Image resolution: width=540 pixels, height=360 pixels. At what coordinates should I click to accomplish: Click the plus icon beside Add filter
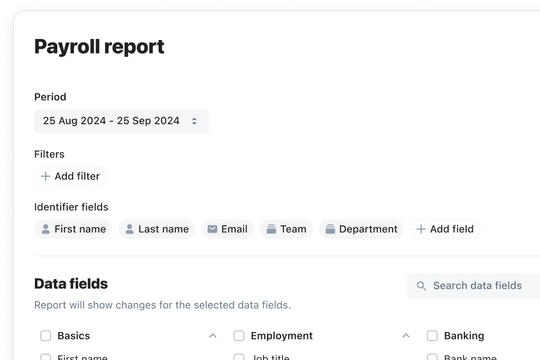(45, 176)
